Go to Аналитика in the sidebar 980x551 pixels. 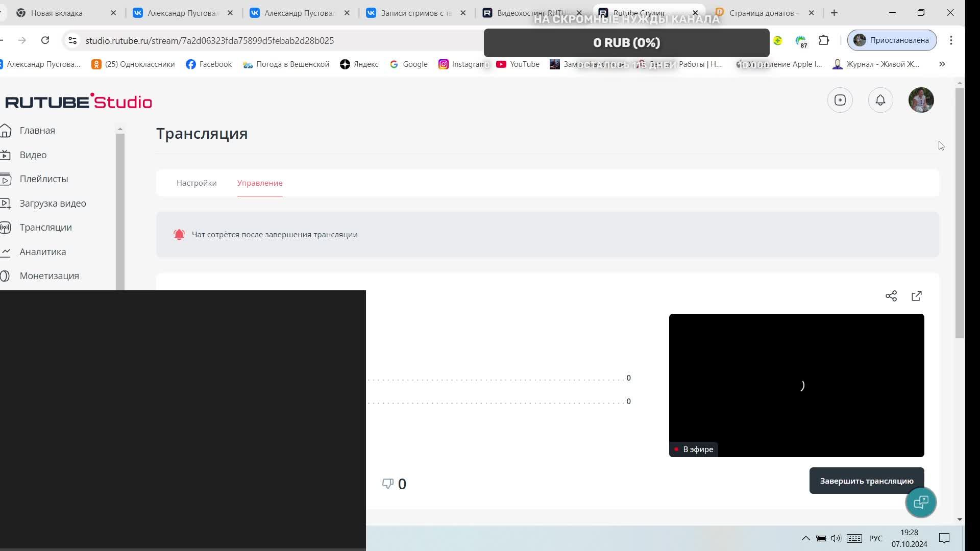point(43,252)
